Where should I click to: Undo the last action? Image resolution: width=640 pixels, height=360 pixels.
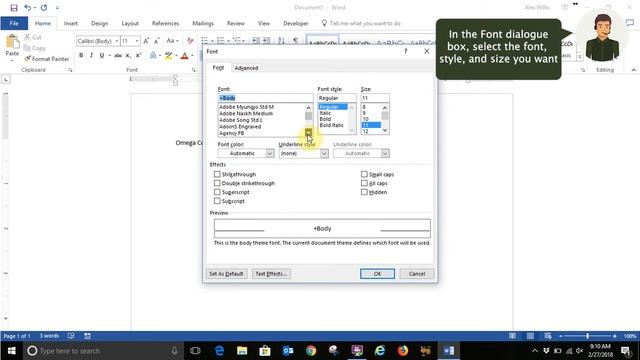(x=27, y=8)
